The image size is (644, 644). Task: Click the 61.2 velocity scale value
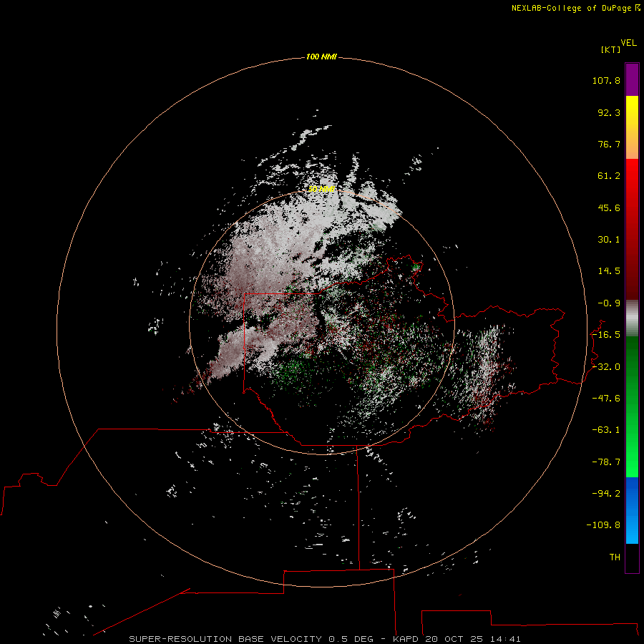click(x=609, y=176)
